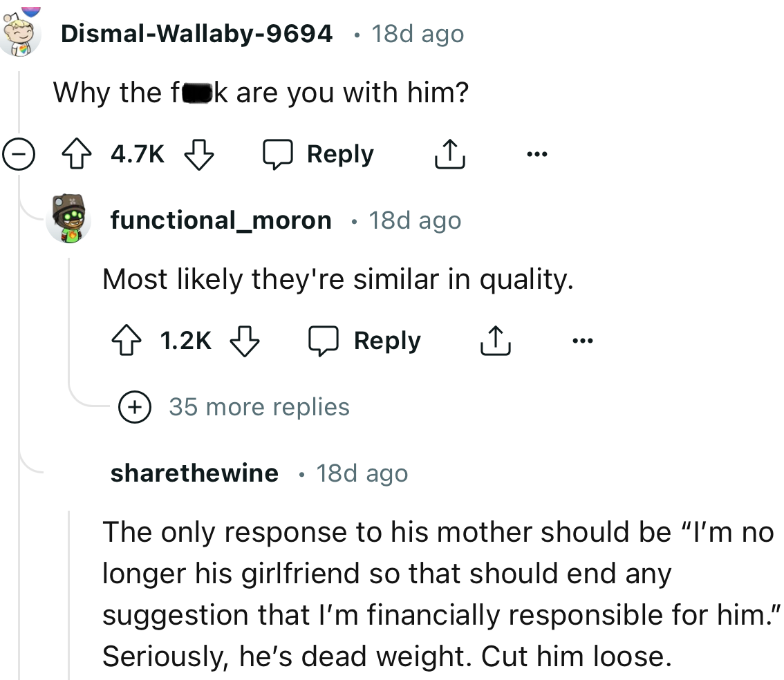The image size is (784, 680).
Task: Open functional_moron's profile
Action: tap(221, 220)
